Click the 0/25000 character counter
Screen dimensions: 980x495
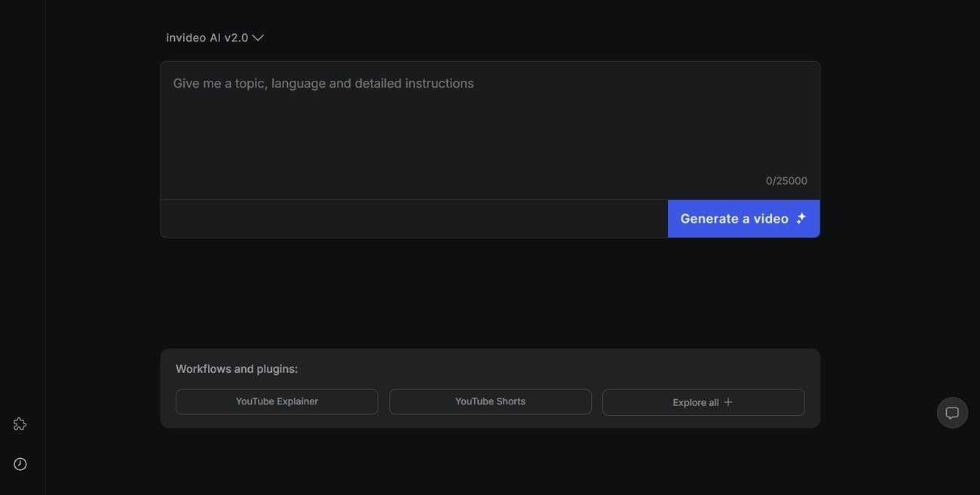click(786, 181)
